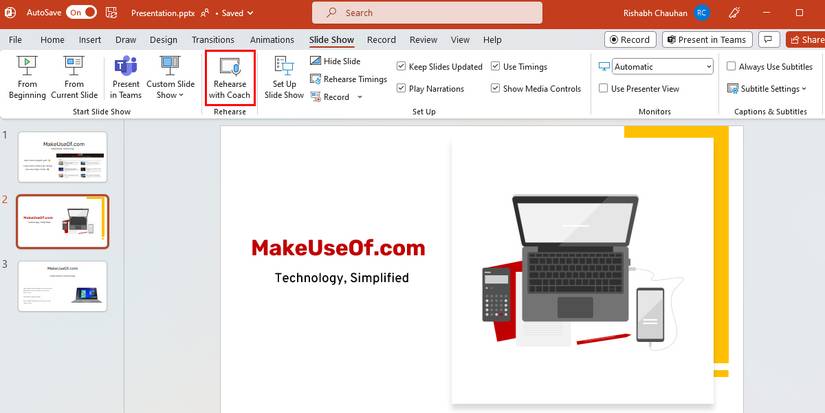The width and height of the screenshot is (825, 413).
Task: Switch to the Design tab
Action: [164, 39]
